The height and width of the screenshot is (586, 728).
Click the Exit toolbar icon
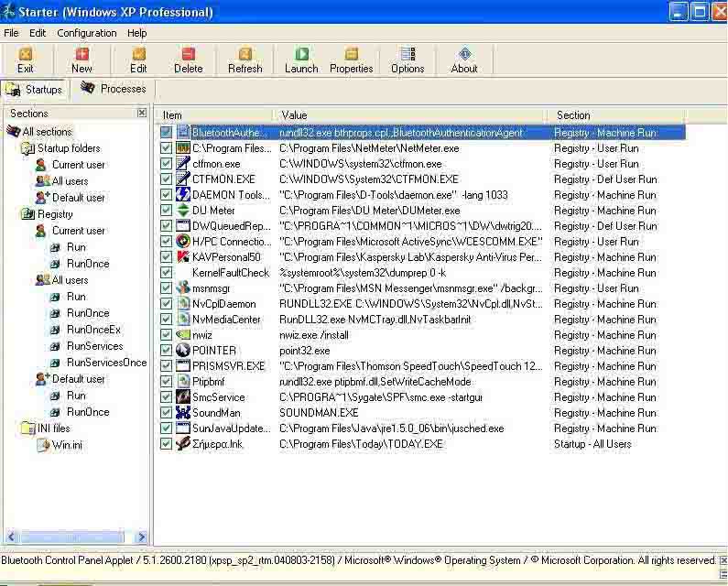[26, 55]
